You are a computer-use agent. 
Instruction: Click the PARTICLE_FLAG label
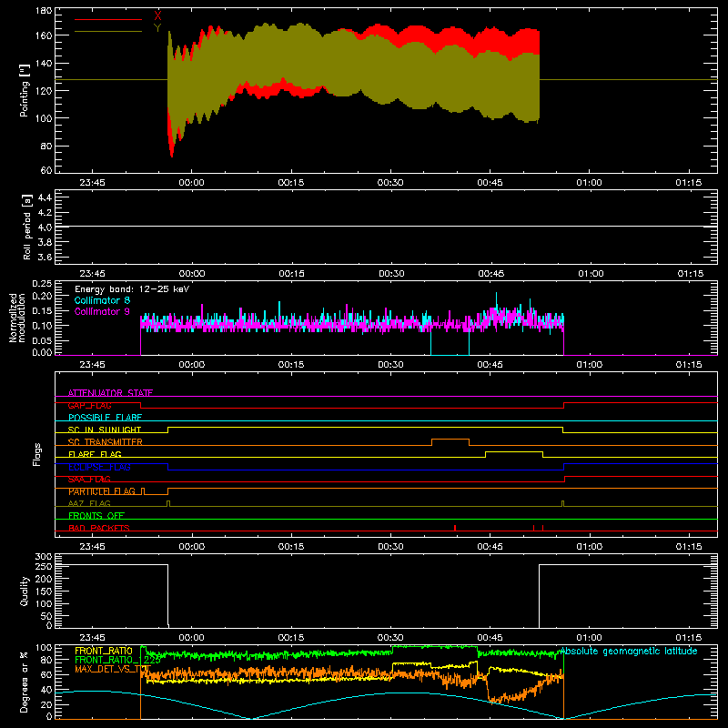click(x=102, y=491)
